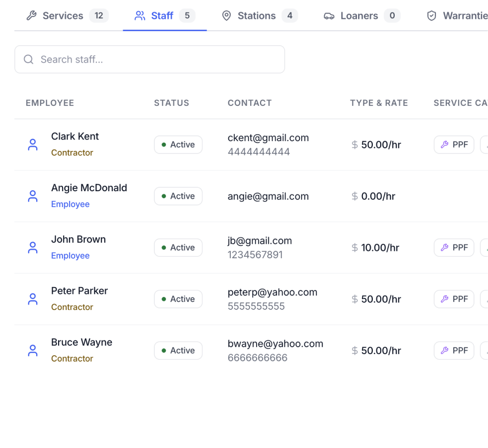
Task: Click Angie McDonald's user avatar icon
Action: [x=33, y=196]
